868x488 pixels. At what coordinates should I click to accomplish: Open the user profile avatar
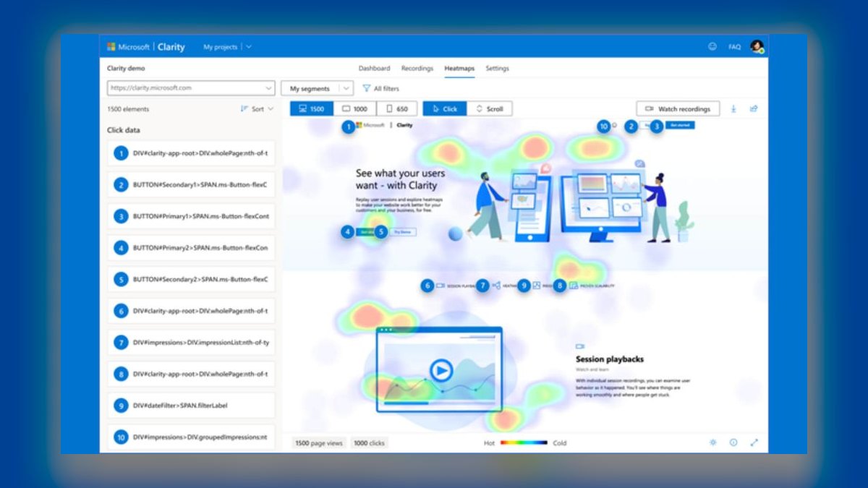point(757,46)
